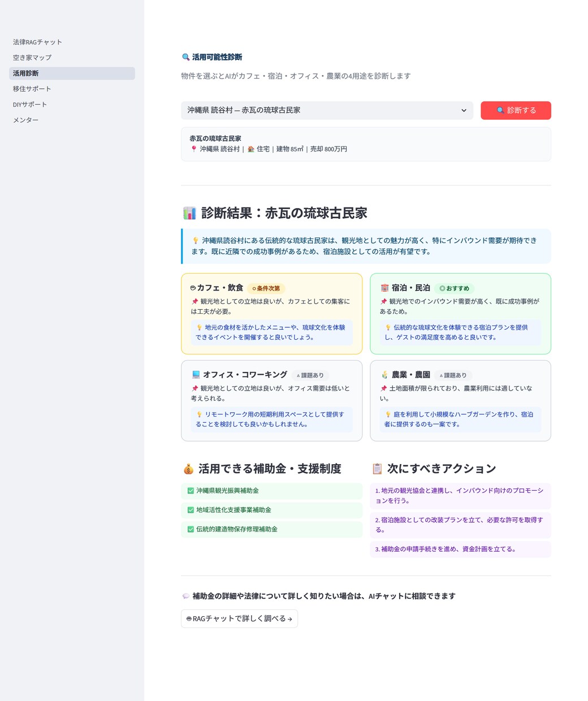Click 売却 800万円 price text
The width and height of the screenshot is (588, 701).
(328, 149)
